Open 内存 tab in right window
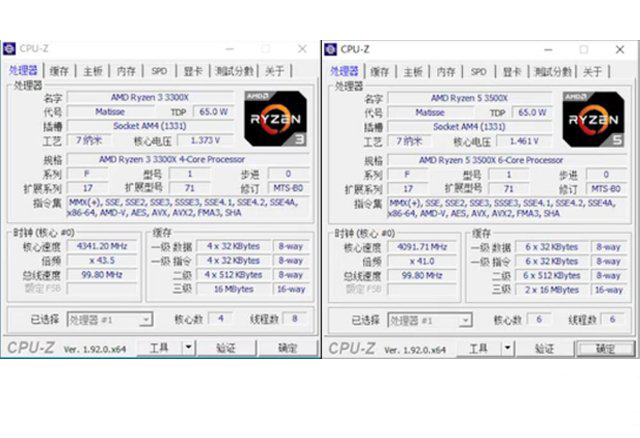This screenshot has width=640, height=438. (446, 72)
